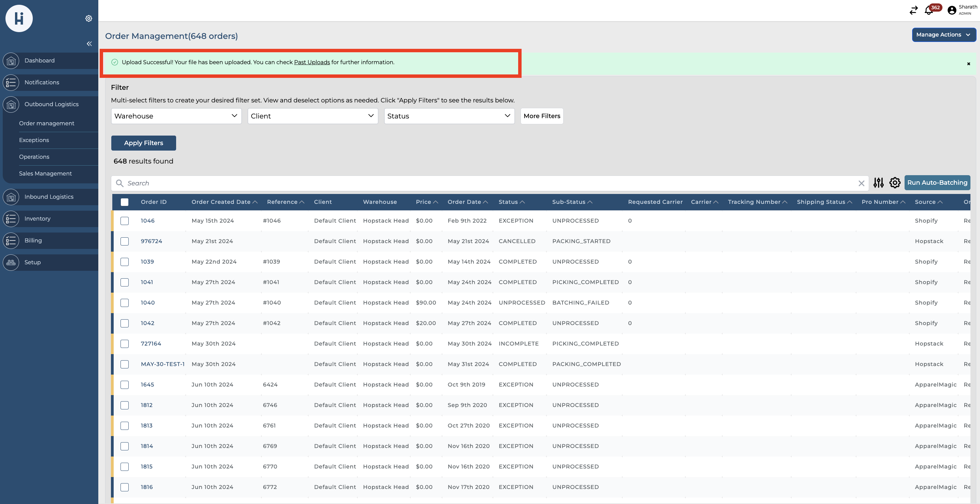Clear search with X icon
Screen dimensions: 980x504
pyautogui.click(x=861, y=183)
